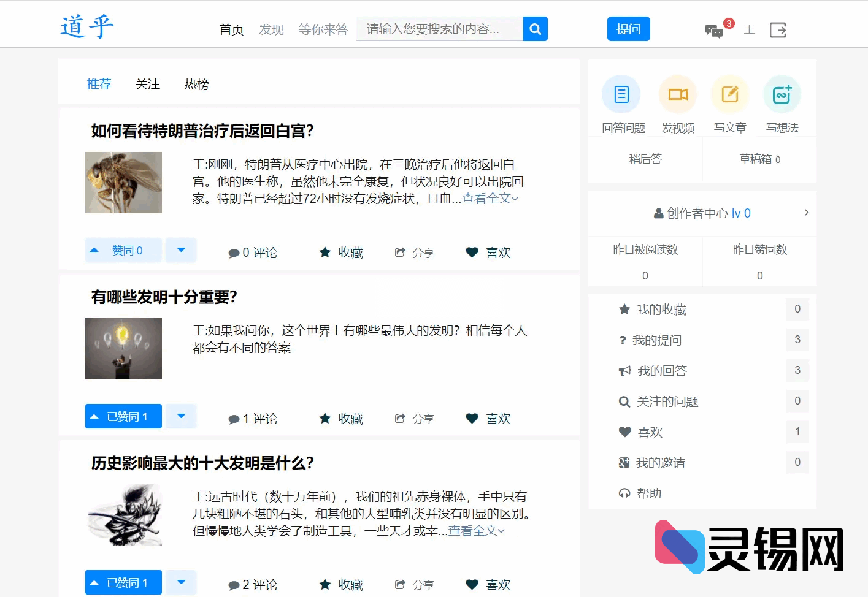Toggle 喜欢 on the first post
The image size is (868, 597).
[x=488, y=252]
